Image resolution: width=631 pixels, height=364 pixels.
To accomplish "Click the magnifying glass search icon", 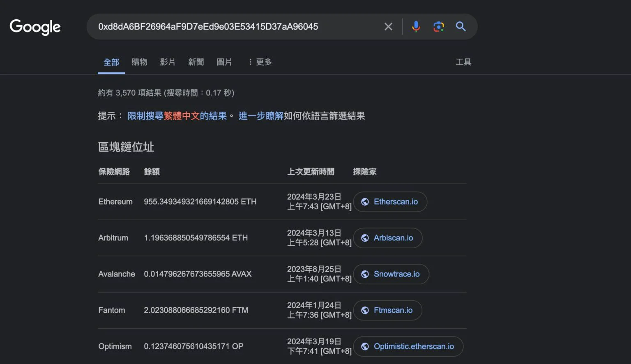I will point(461,27).
